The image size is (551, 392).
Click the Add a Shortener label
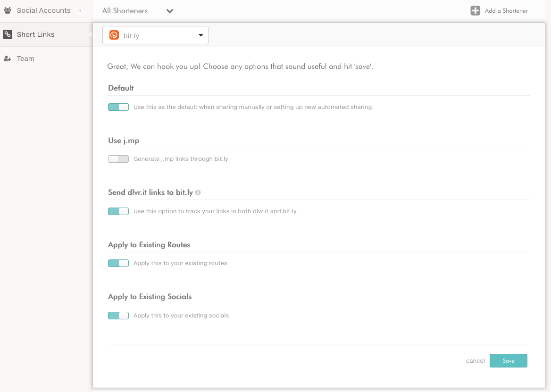(506, 10)
